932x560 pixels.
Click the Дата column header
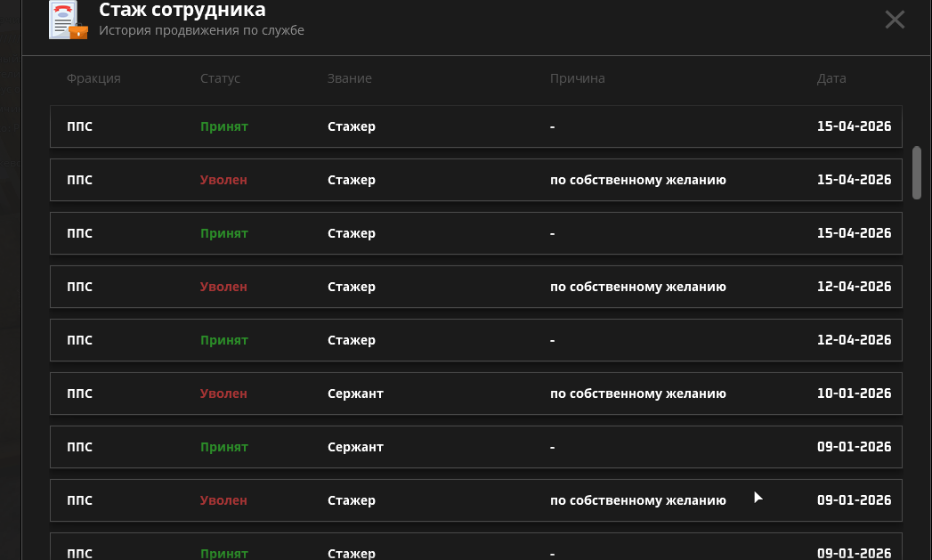point(831,78)
